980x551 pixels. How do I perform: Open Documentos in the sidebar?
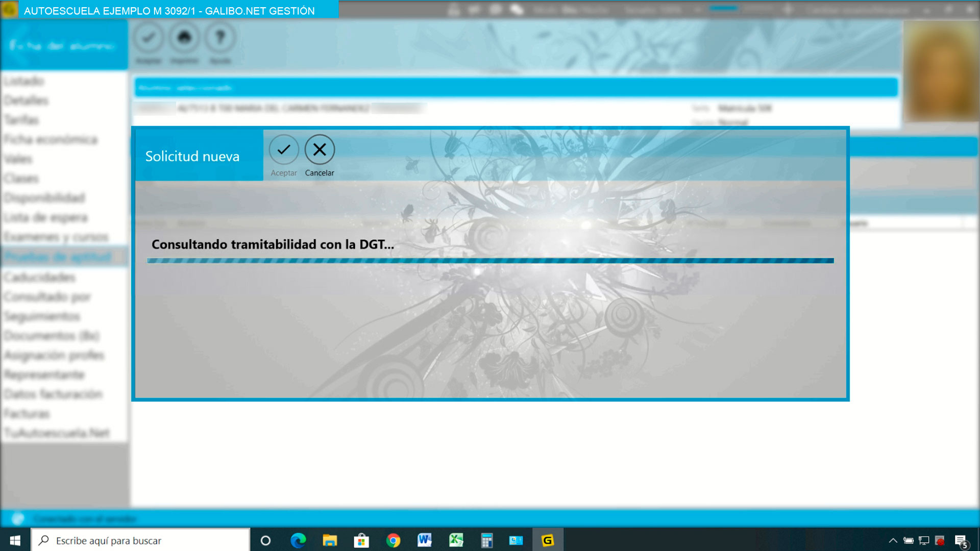[52, 336]
